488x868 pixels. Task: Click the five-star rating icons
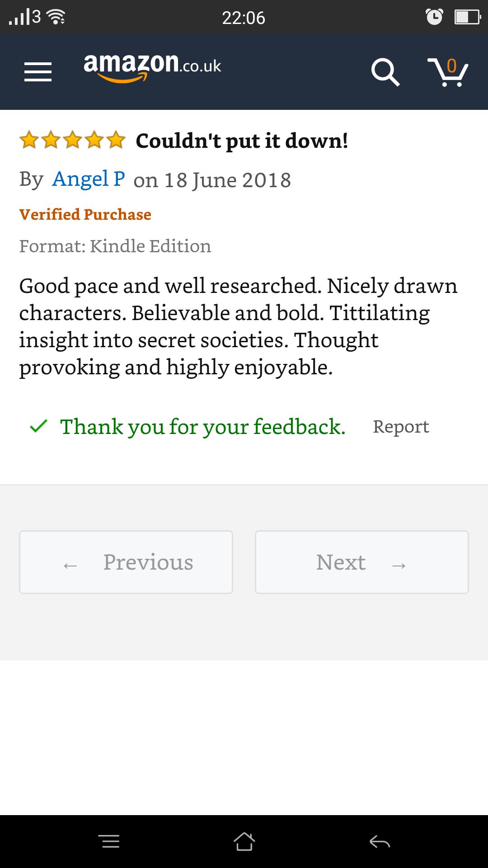pyautogui.click(x=72, y=141)
